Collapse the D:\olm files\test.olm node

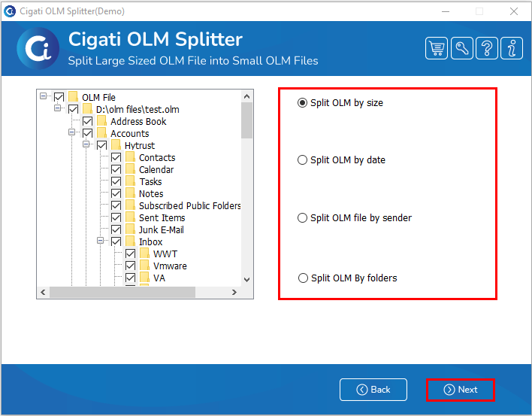[x=57, y=108]
